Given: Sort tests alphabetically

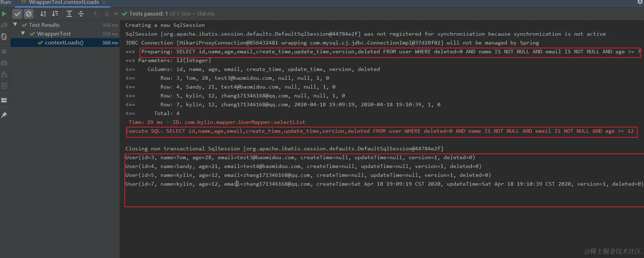Looking at the screenshot, I should [43, 14].
